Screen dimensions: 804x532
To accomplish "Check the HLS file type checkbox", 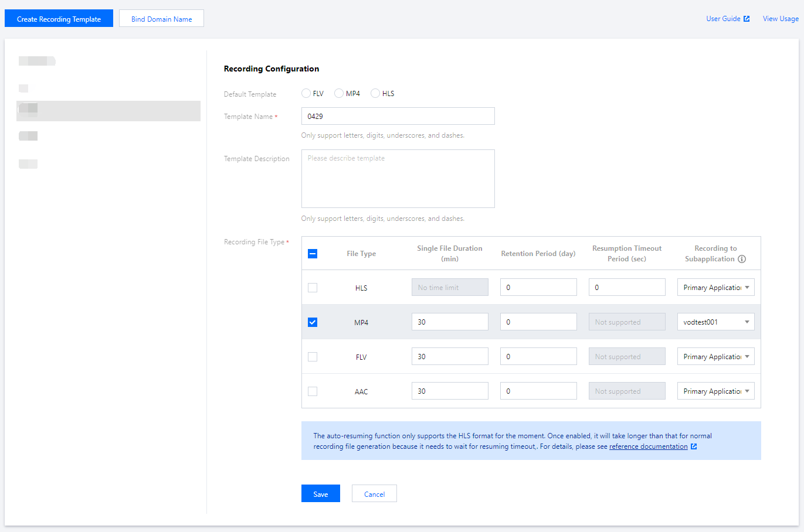I will click(313, 288).
